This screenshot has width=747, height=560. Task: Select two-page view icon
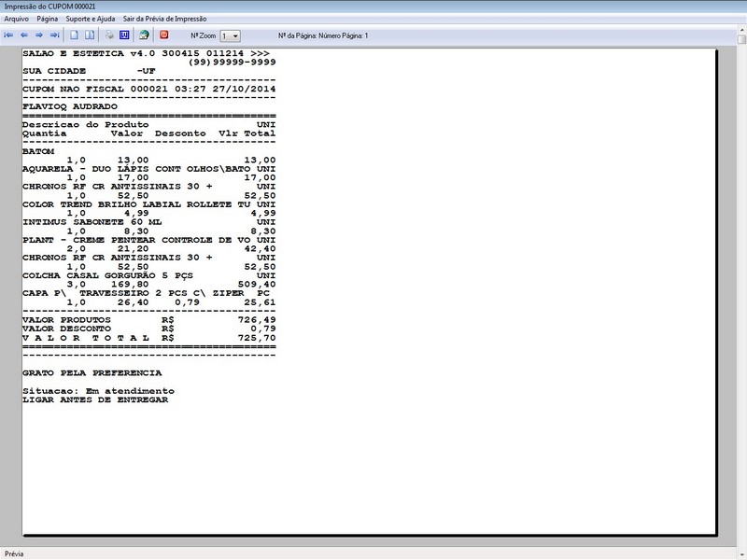point(90,35)
